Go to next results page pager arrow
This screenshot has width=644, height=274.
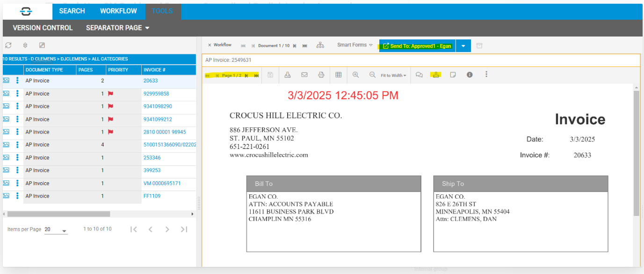(167, 229)
